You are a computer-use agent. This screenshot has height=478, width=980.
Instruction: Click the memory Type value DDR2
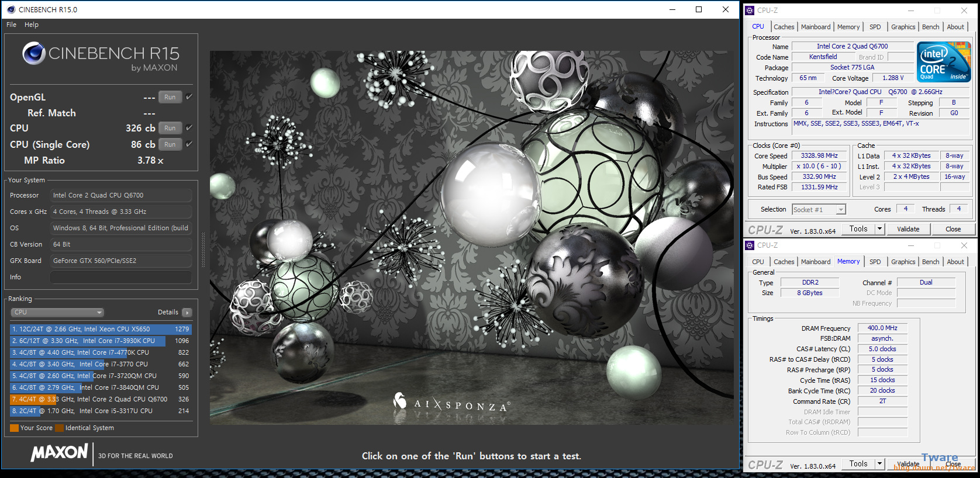click(810, 282)
